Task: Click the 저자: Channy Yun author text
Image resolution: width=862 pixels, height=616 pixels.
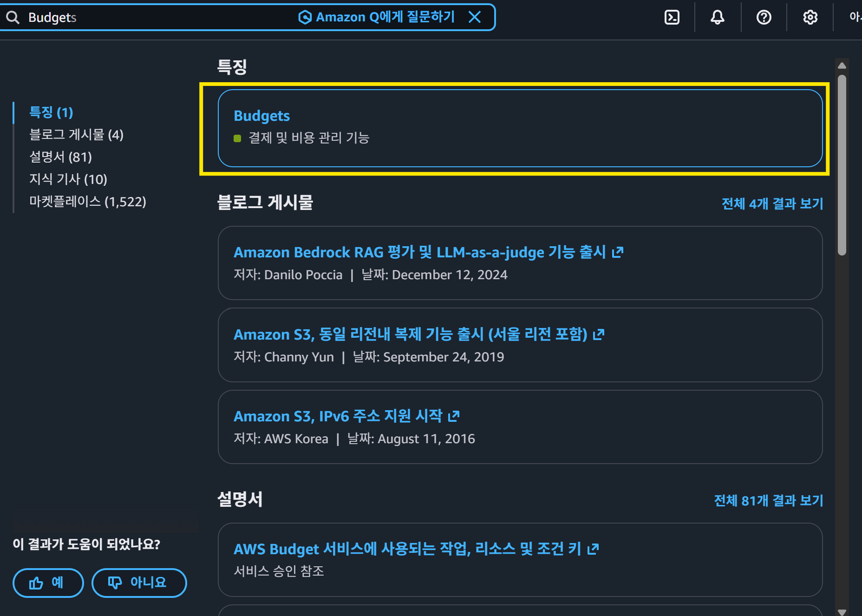Action: coord(284,357)
